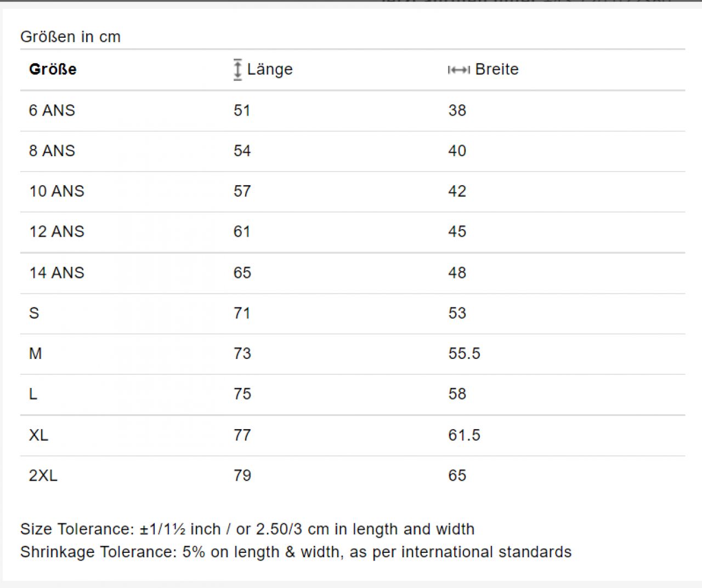Click the 12 ANS size label
The image size is (702, 588).
pyautogui.click(x=57, y=232)
